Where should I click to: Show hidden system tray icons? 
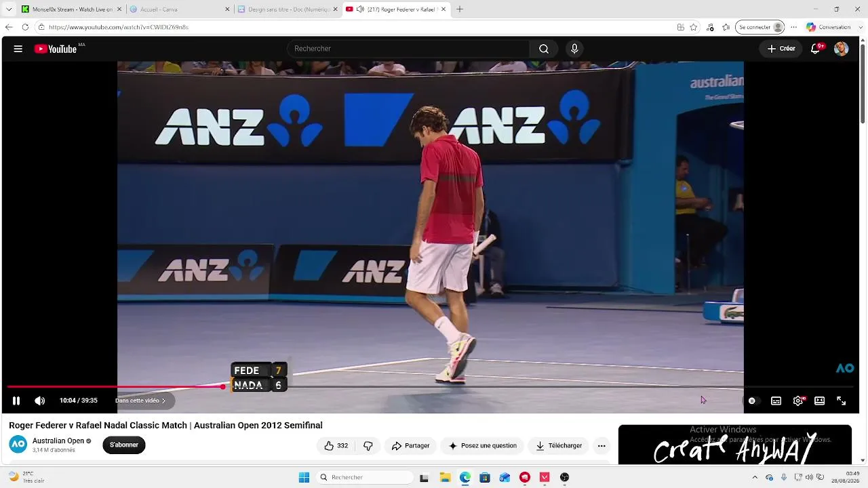755,477
